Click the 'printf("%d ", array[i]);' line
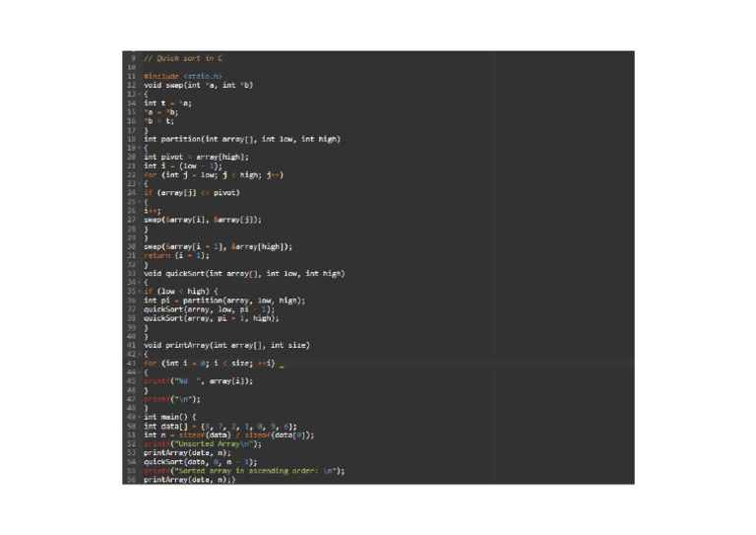The width and height of the screenshot is (756, 535). pos(198,381)
